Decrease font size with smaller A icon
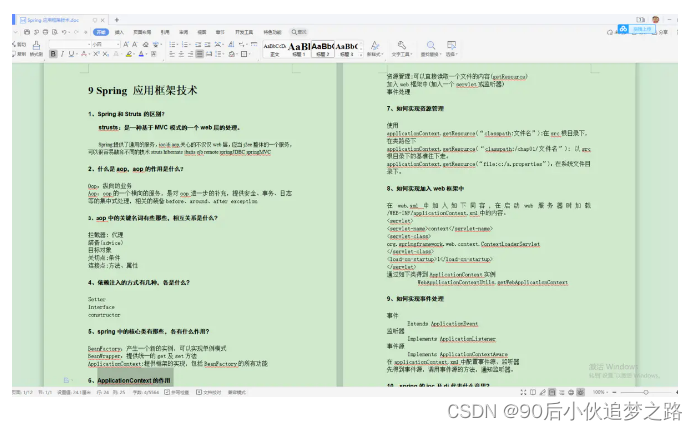 coord(135,45)
